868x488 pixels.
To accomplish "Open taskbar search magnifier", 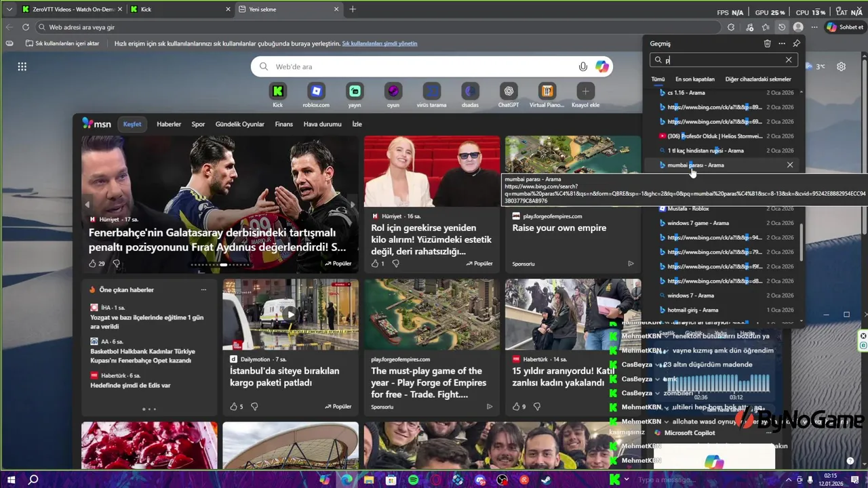I will point(33,480).
